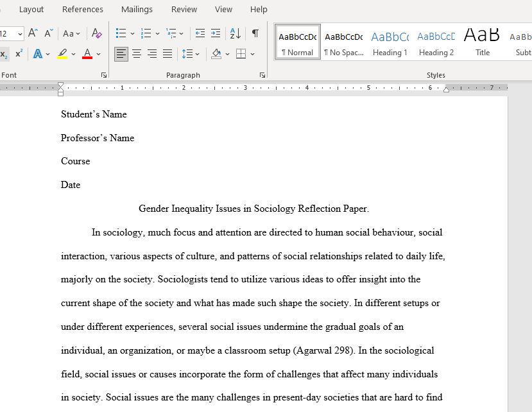Screen dimensions: 532x412
Task: Apply the Heading 2 style
Action: click(x=436, y=42)
